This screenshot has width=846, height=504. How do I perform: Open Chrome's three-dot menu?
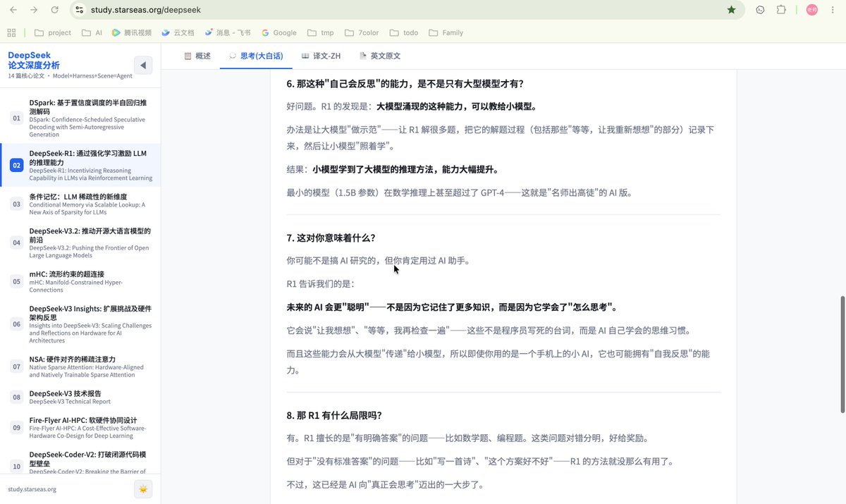pos(833,10)
